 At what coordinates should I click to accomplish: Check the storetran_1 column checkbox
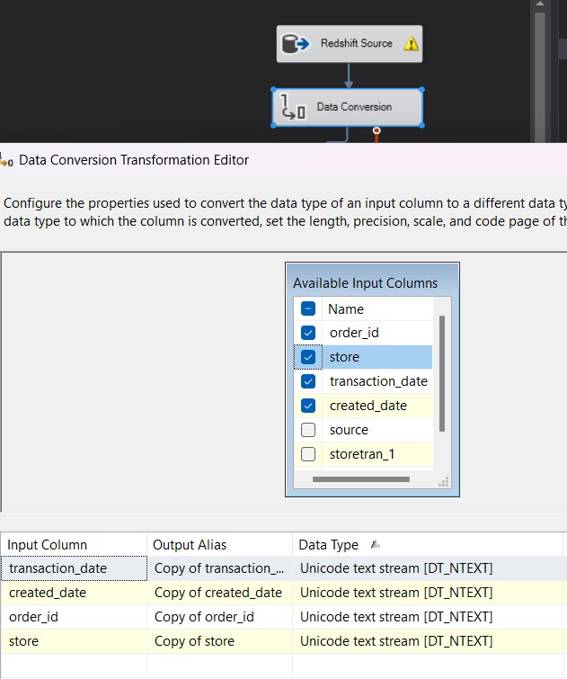tap(308, 454)
